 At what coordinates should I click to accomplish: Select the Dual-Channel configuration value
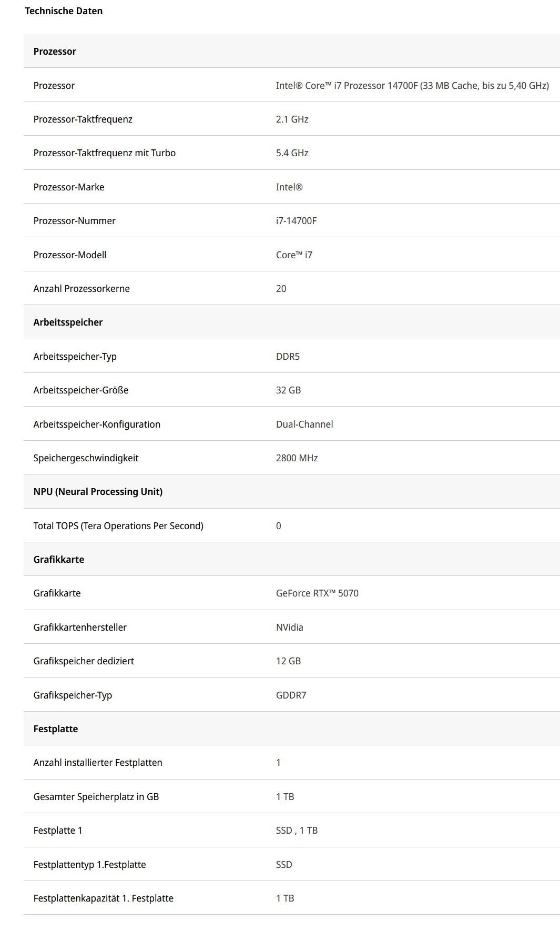pyautogui.click(x=304, y=424)
